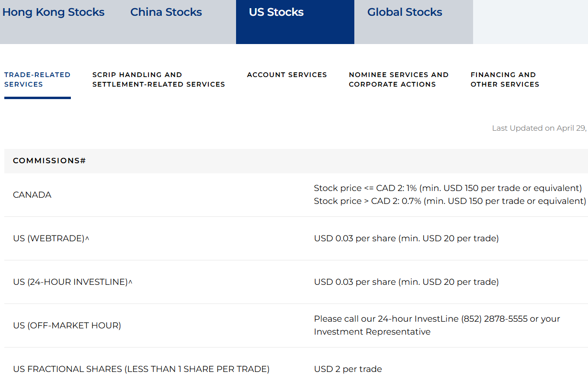Open Financing and Other Services section
588x382 pixels.
click(x=505, y=79)
